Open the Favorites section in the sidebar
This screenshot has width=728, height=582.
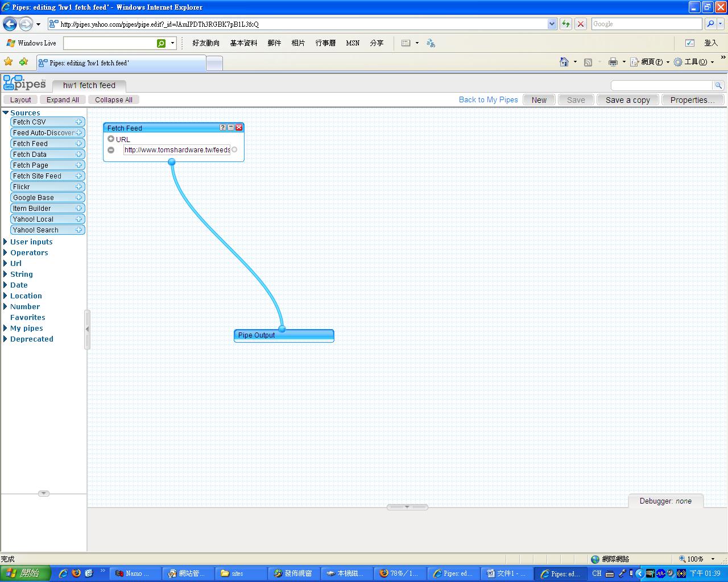tap(28, 317)
